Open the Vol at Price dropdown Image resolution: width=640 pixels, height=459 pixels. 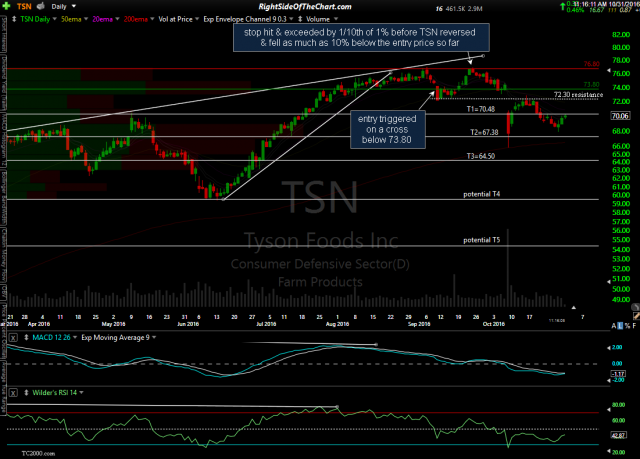pyautogui.click(x=199, y=20)
